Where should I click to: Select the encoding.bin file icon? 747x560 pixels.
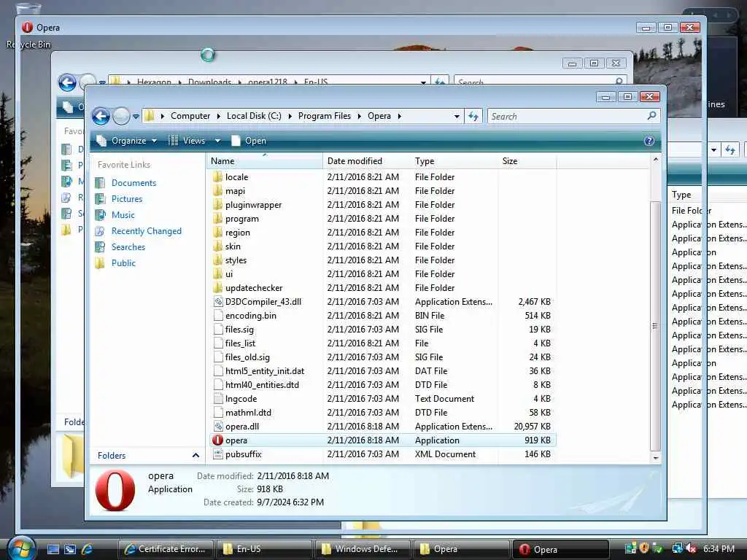coord(217,315)
